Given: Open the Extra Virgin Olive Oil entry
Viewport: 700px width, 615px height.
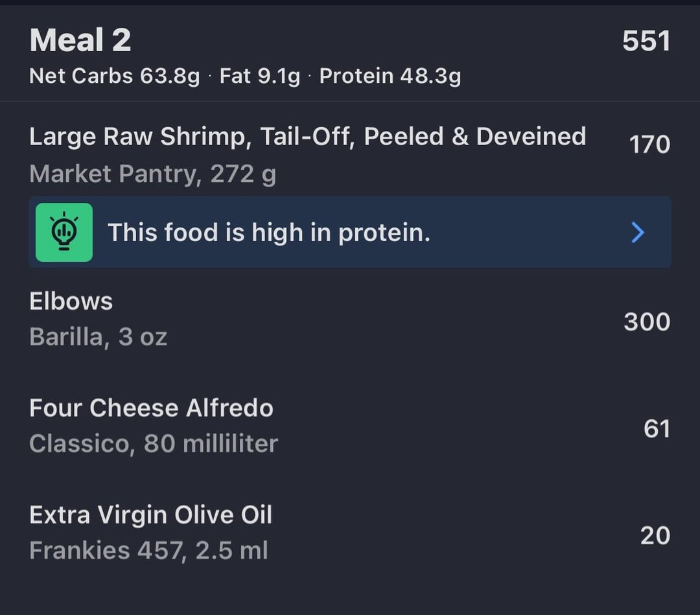Looking at the screenshot, I should 350,533.
